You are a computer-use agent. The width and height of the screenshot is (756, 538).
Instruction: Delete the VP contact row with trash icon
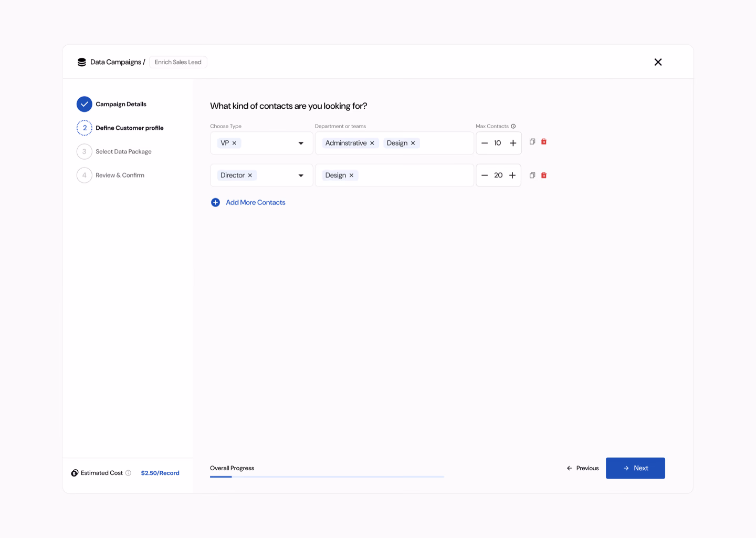pos(544,141)
